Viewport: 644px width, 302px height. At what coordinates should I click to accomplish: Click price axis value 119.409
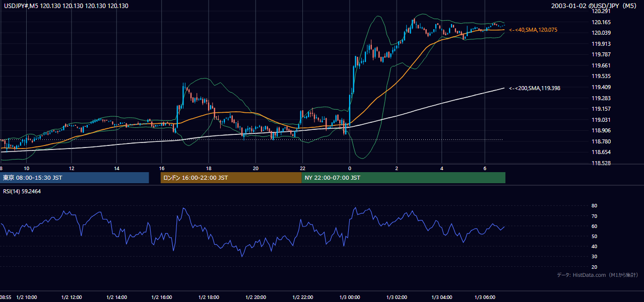point(601,87)
